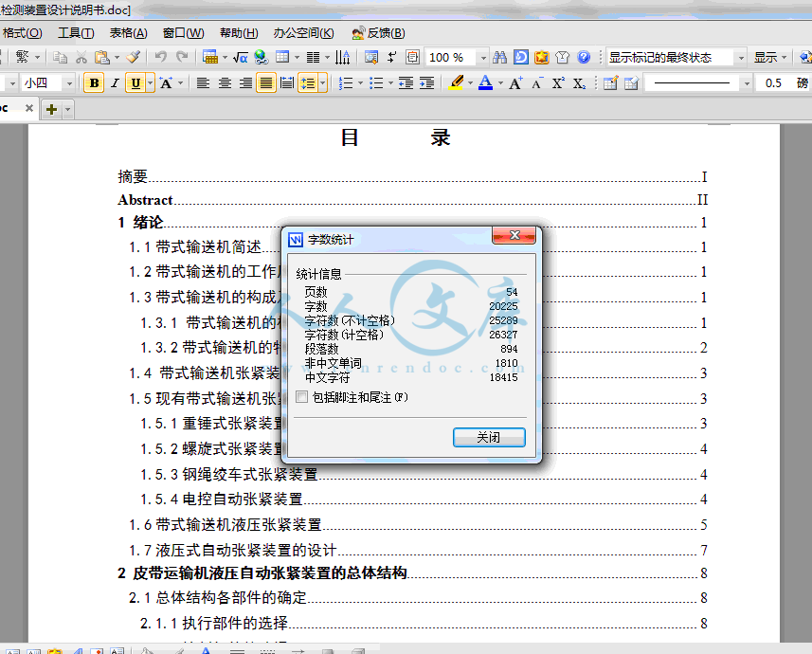Viewport: 812px width, 654px height.
Task: Open the 工具(T) menu
Action: tap(76, 33)
